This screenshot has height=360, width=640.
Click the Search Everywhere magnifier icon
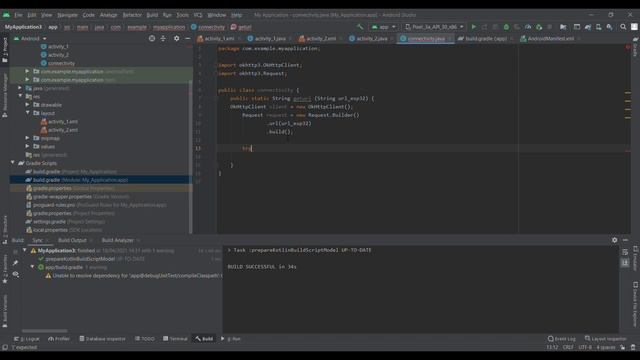[623, 27]
